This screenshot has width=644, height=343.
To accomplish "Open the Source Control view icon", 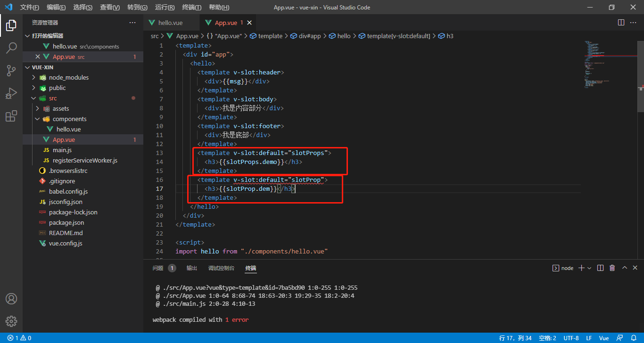I will [11, 71].
